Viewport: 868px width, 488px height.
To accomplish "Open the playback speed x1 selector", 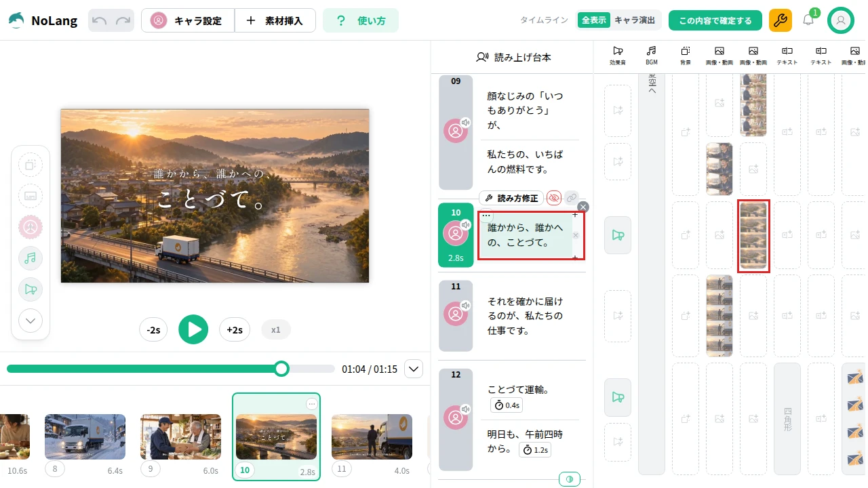I will (x=276, y=330).
